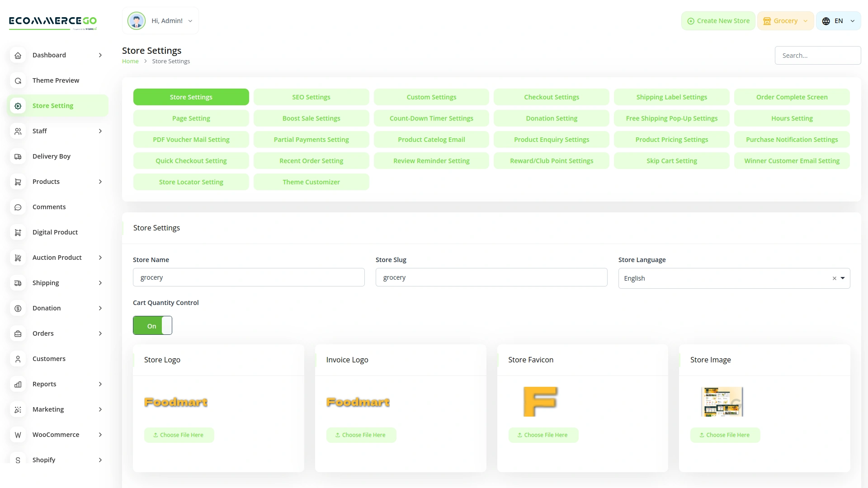Open the Dashboard sidebar icon
This screenshot has height=488, width=868.
[x=18, y=55]
